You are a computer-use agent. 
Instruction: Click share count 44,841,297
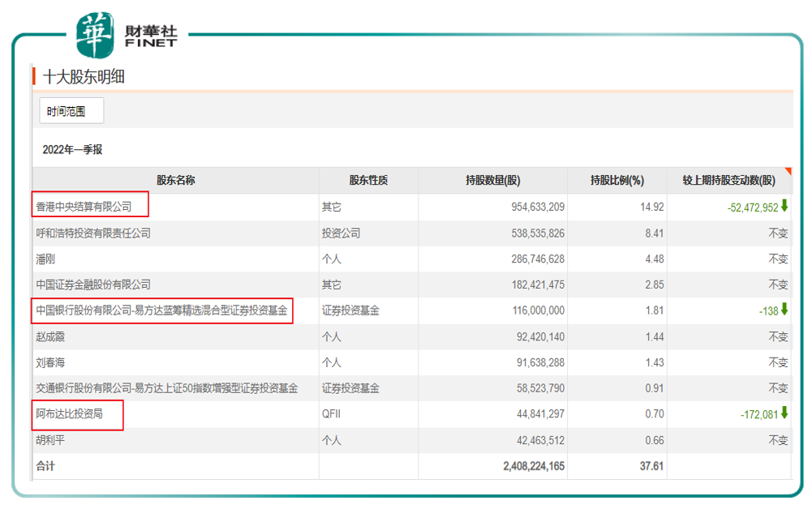coord(540,414)
